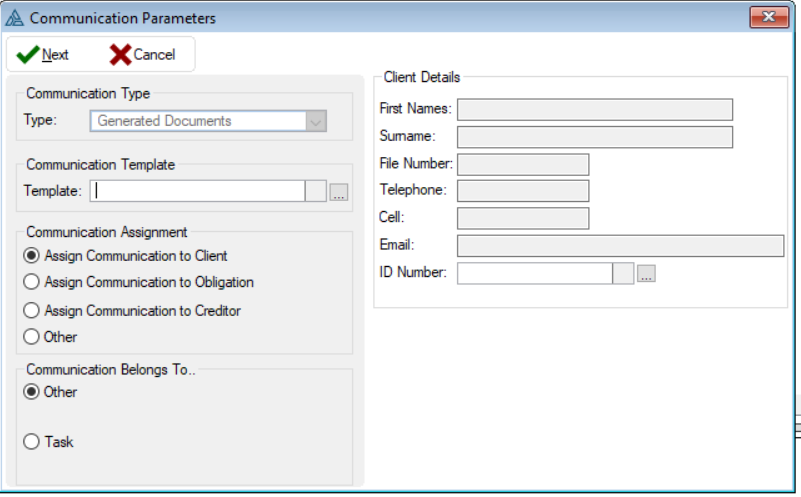
Task: Choose the Task radio button
Action: tap(32, 442)
